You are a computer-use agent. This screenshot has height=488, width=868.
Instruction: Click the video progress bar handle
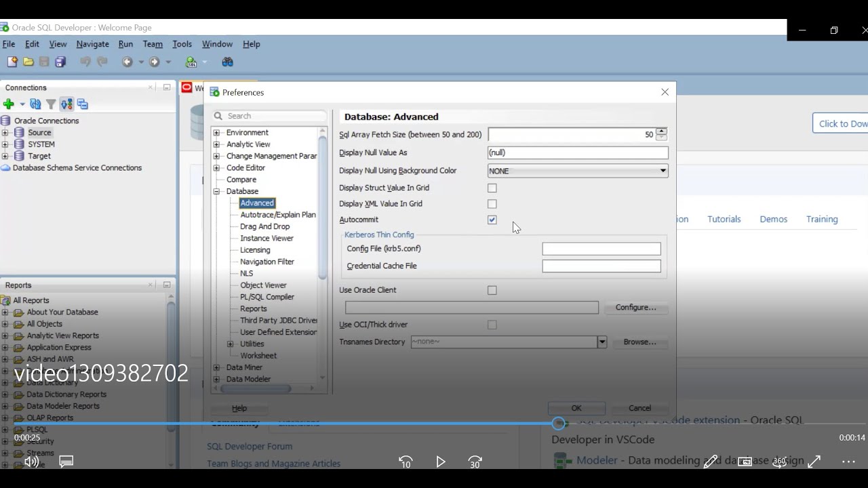[x=559, y=424]
